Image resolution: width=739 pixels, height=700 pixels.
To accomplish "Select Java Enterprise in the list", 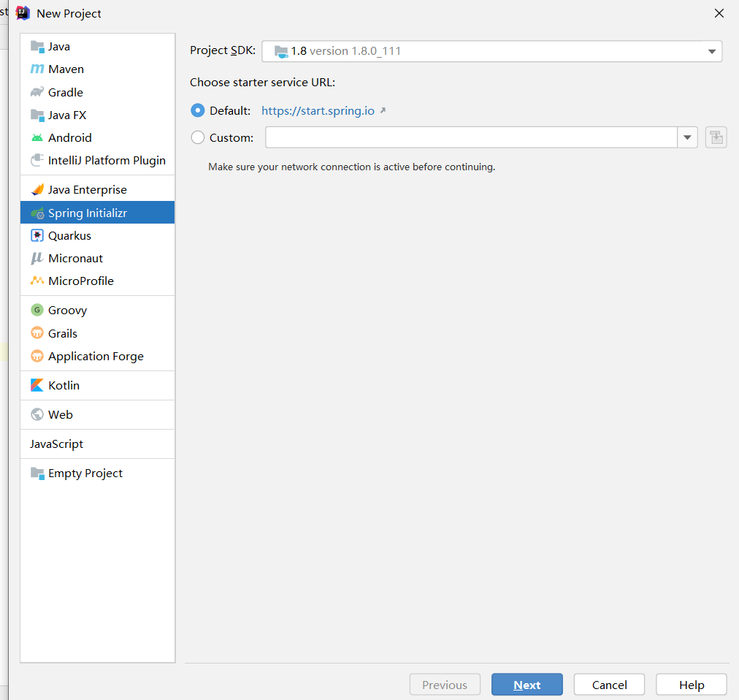I will pyautogui.click(x=98, y=190).
